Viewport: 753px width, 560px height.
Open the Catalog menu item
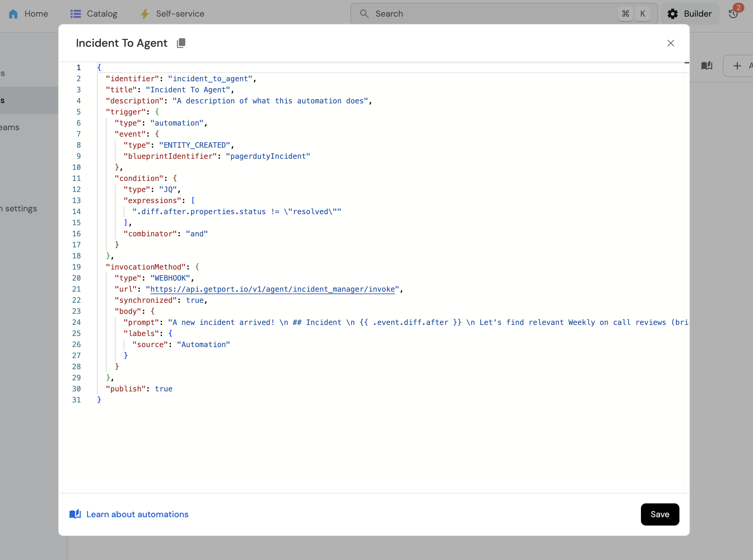click(x=102, y=14)
